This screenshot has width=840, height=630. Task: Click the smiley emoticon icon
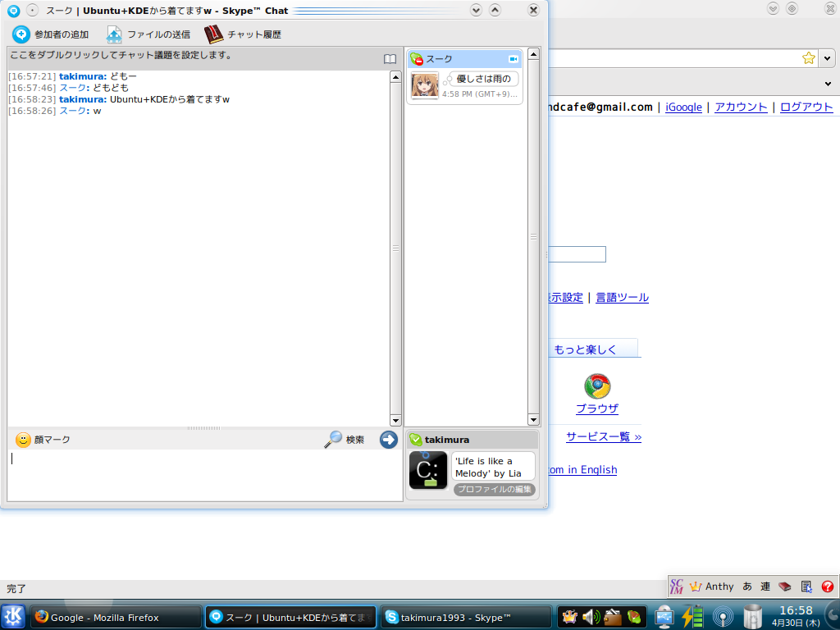(23, 440)
